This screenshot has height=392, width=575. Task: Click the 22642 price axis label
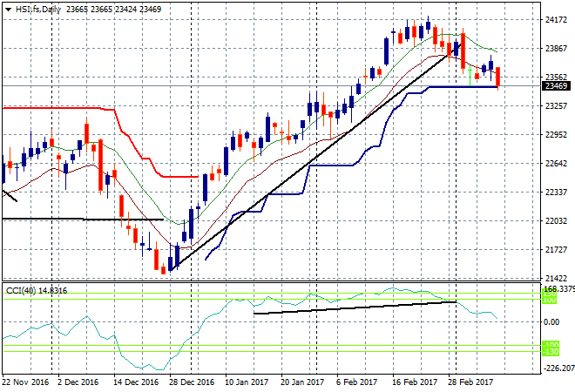point(557,163)
